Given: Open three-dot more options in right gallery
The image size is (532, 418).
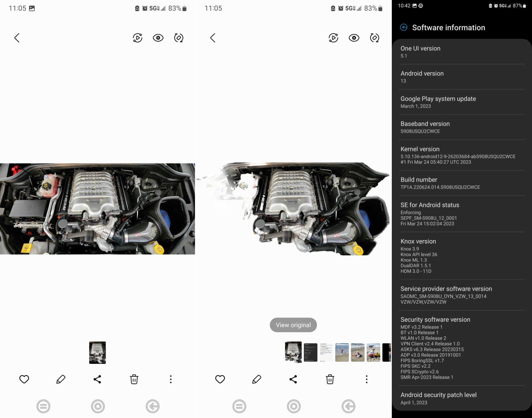Looking at the screenshot, I should pyautogui.click(x=367, y=379).
